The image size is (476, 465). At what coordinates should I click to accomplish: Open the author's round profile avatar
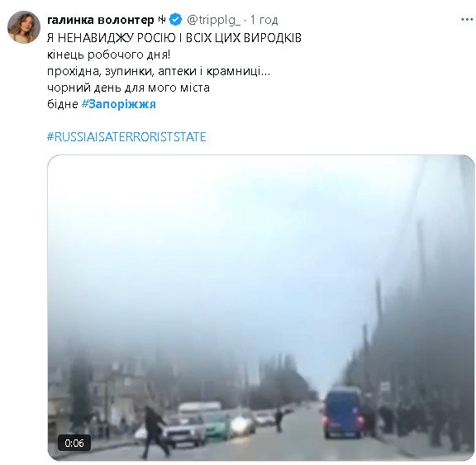point(24,27)
